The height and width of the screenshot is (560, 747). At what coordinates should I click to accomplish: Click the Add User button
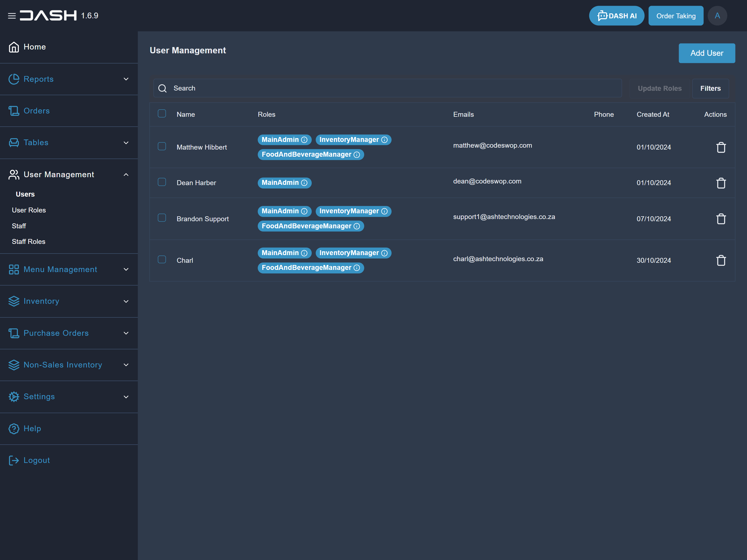coord(707,53)
